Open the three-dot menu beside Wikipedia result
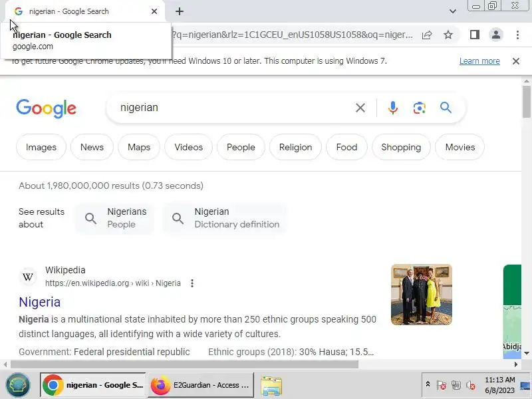 tap(192, 283)
